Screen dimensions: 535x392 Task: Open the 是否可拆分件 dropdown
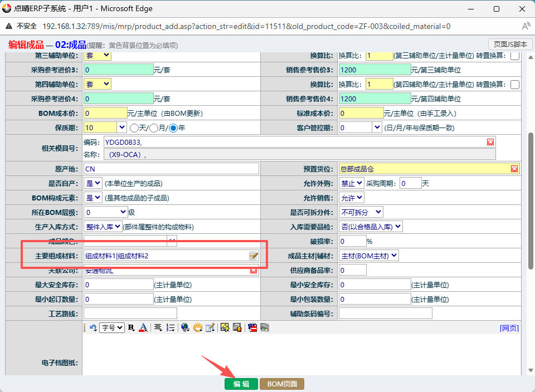(361, 212)
